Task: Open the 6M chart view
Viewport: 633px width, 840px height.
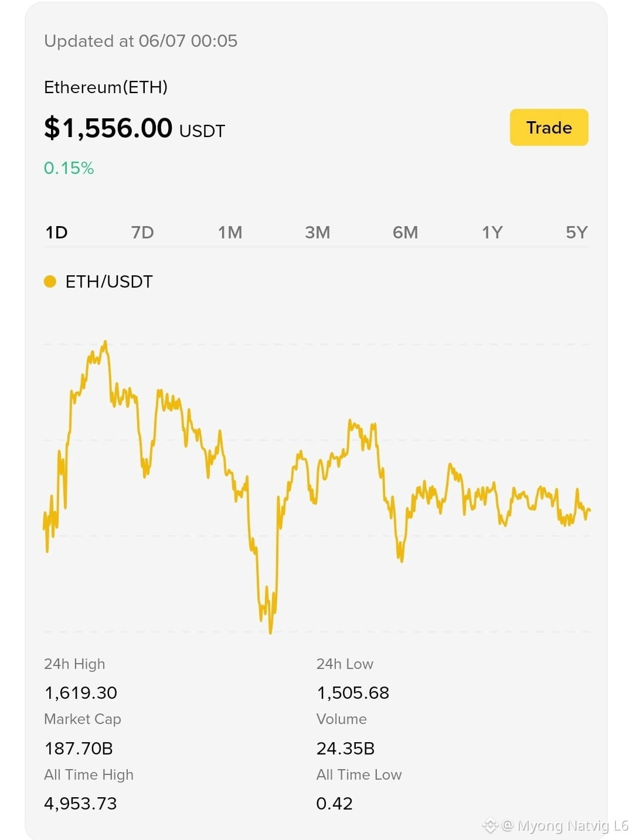Action: pos(405,233)
